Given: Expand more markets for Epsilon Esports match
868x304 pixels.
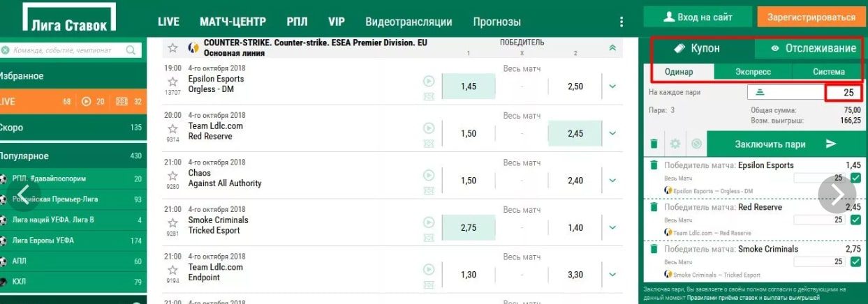Looking at the screenshot, I should click(612, 86).
